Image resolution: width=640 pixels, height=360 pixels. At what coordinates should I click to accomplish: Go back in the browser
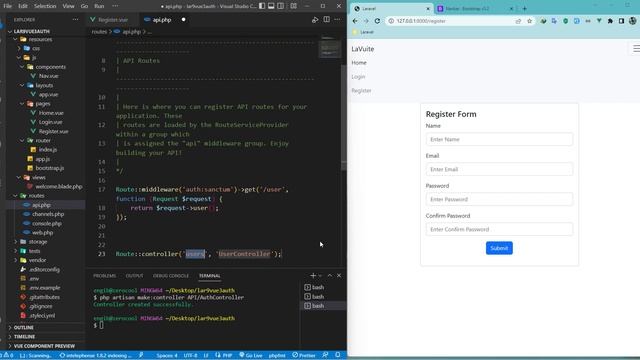pos(355,21)
